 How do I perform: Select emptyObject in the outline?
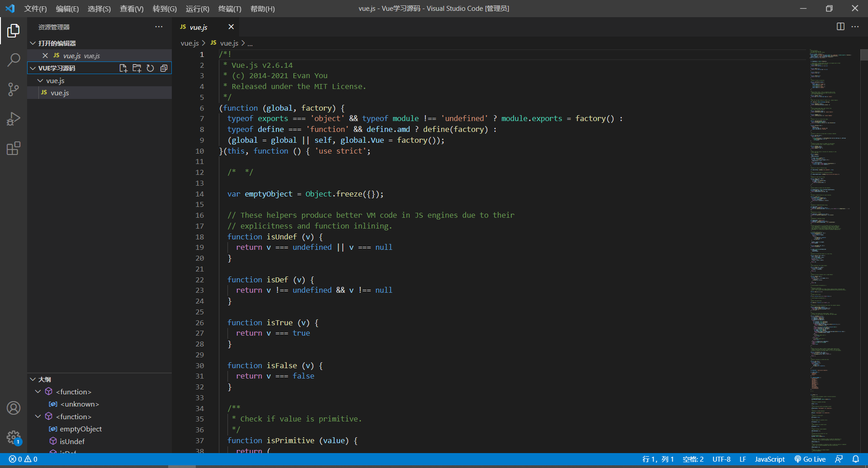[x=80, y=429]
